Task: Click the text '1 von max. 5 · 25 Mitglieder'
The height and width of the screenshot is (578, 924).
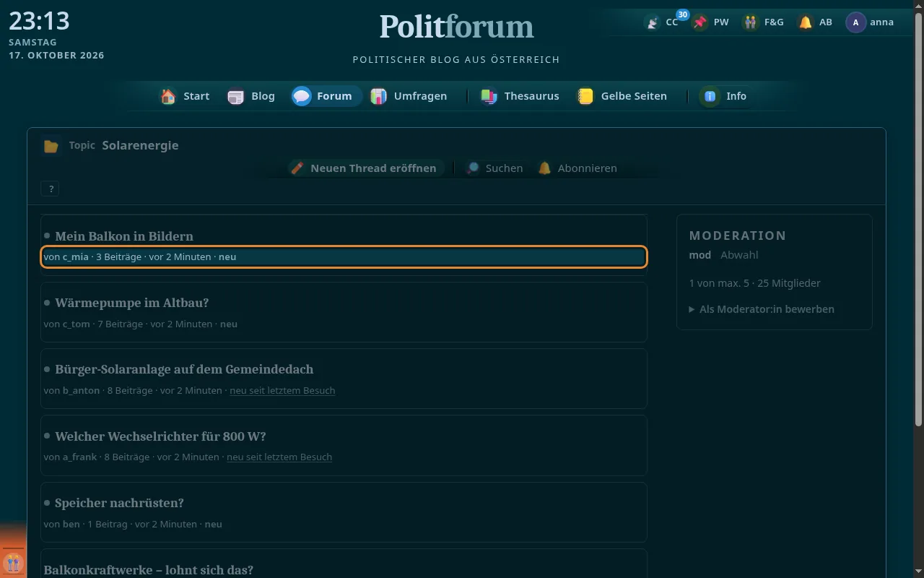Action: coord(755,283)
